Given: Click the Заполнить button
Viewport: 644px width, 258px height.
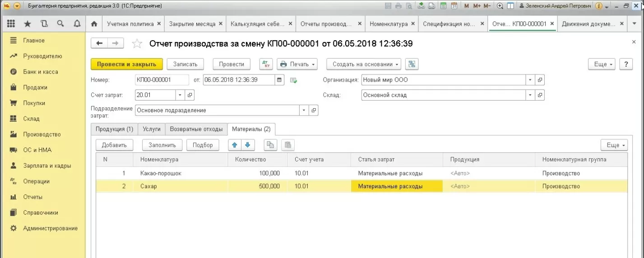Looking at the screenshot, I should (162, 145).
